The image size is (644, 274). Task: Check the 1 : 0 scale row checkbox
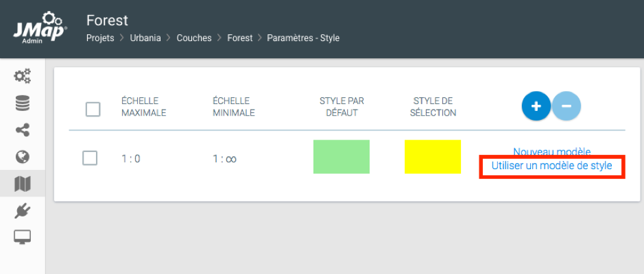90,158
